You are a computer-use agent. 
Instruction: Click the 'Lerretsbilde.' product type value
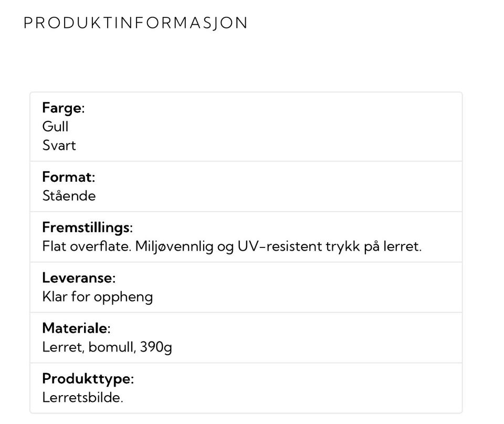[82, 398]
